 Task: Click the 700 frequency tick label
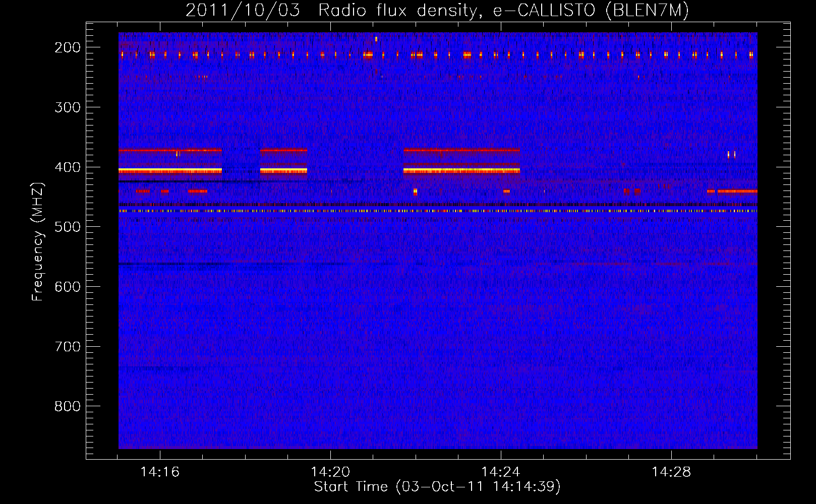[68, 347]
